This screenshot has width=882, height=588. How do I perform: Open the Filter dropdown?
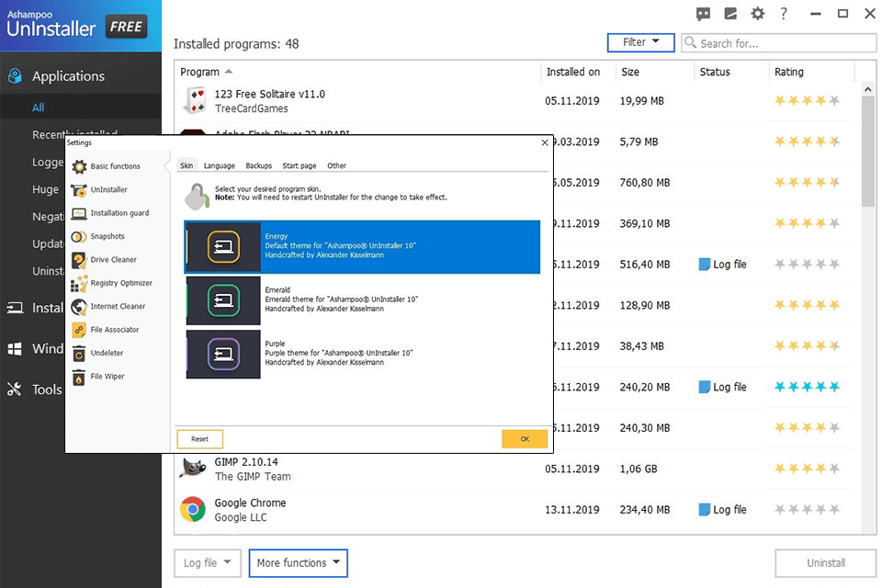[641, 42]
